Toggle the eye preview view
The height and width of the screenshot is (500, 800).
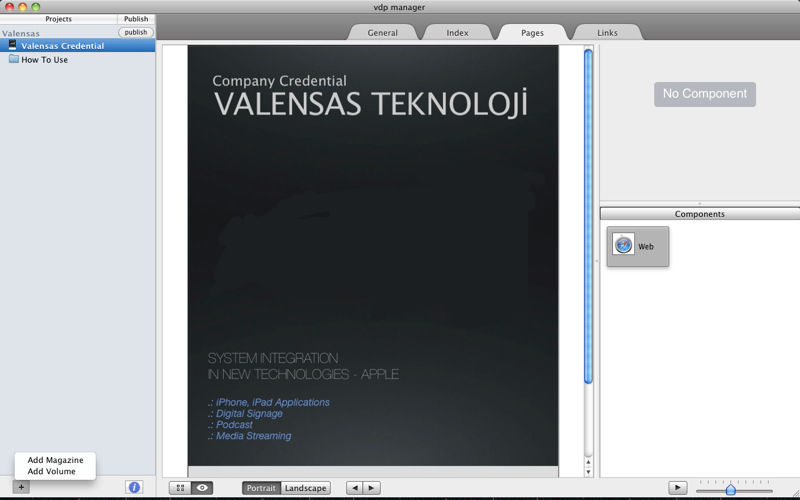click(x=202, y=488)
